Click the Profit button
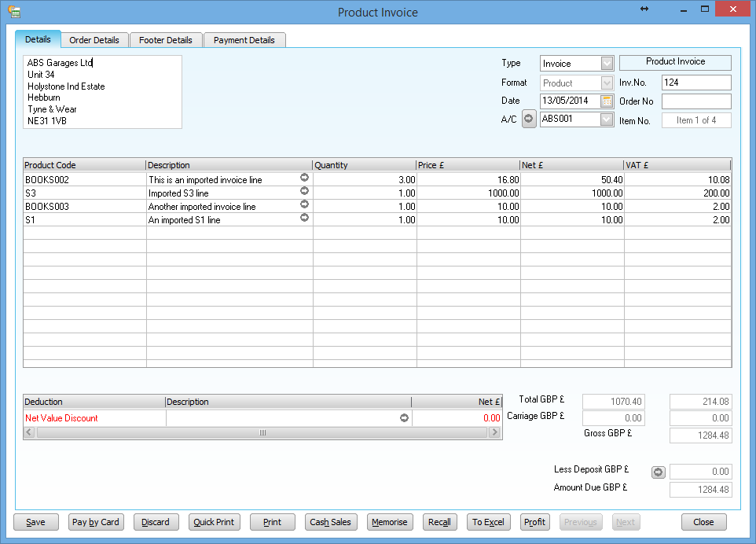 534,522
